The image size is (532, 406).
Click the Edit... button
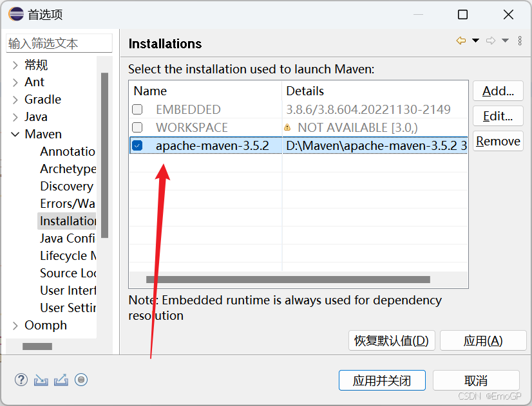tap(498, 116)
